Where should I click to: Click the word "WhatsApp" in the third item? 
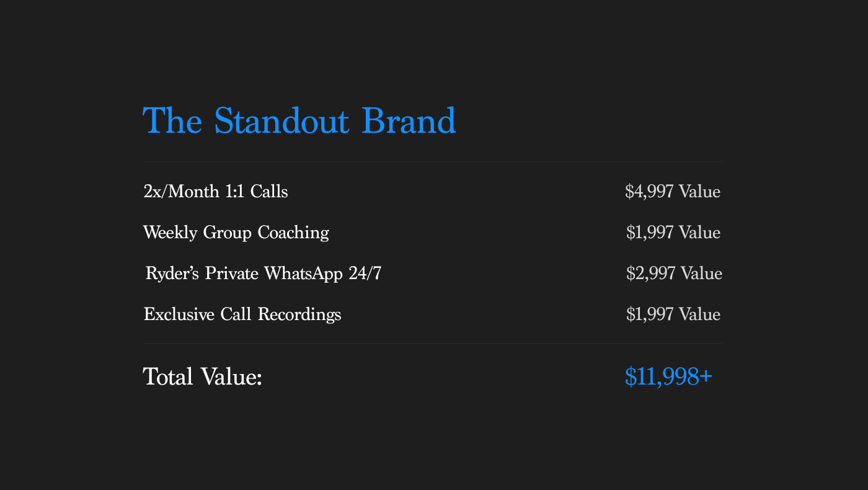[303, 274]
